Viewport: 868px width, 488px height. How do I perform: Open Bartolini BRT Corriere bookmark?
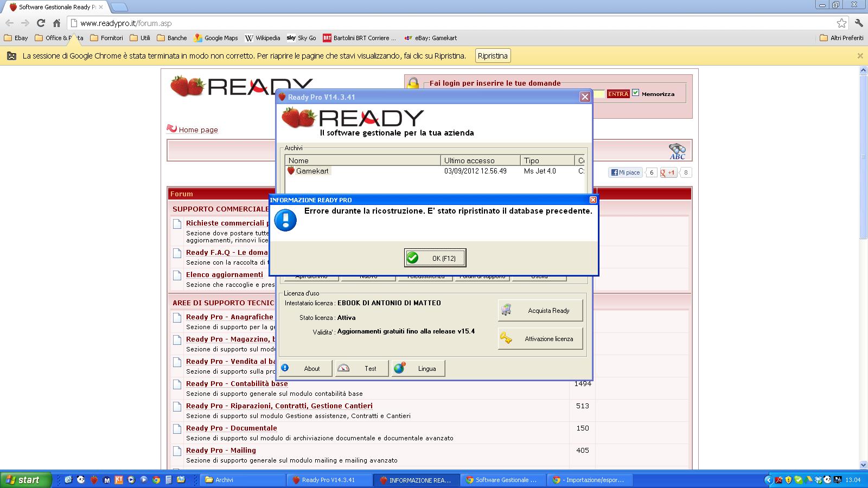click(359, 38)
